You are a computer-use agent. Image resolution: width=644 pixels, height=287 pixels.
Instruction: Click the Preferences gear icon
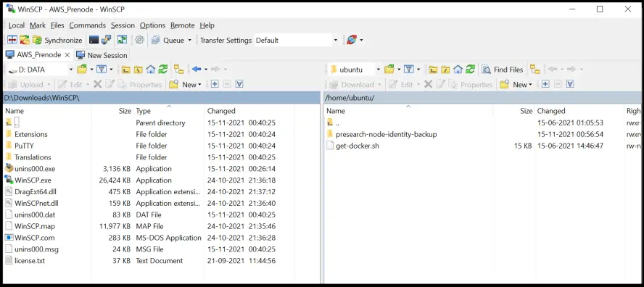click(140, 40)
